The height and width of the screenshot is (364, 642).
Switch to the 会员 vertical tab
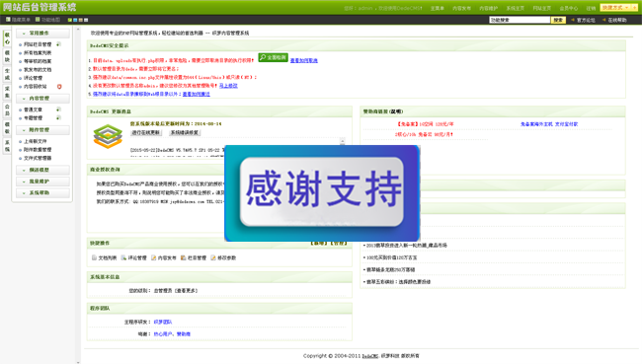(7, 110)
